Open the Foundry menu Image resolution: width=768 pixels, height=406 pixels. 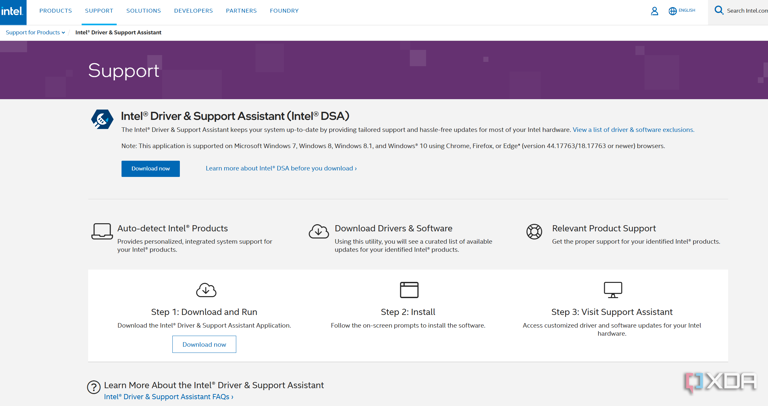click(x=284, y=11)
